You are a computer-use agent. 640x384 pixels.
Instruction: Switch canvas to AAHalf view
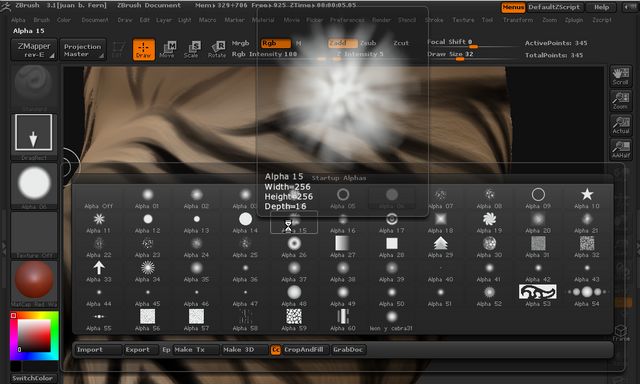(x=620, y=149)
